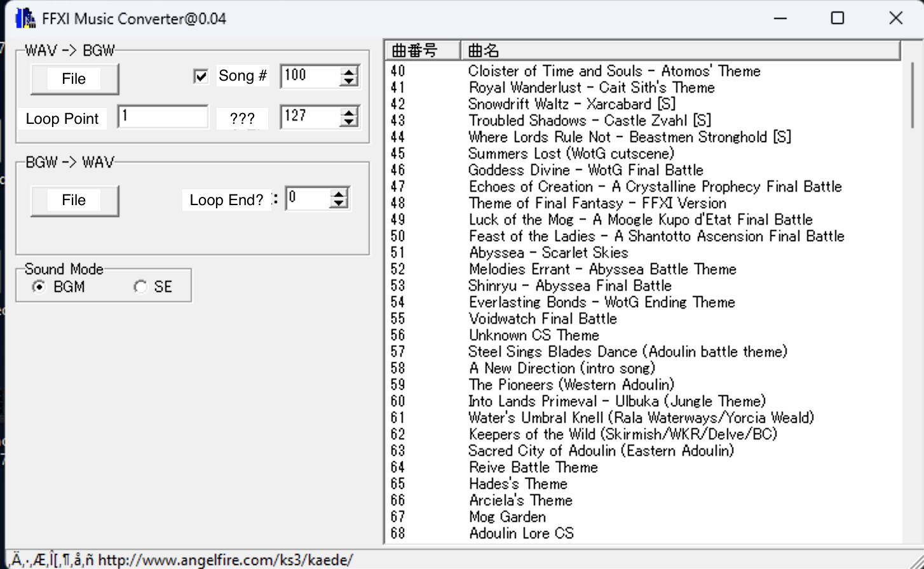
Task: Select Sacred City of Adoulin row
Action: pos(644,451)
